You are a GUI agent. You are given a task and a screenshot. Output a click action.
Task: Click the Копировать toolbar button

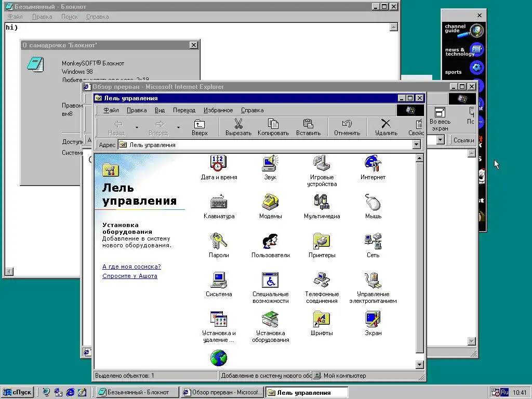tap(273, 127)
